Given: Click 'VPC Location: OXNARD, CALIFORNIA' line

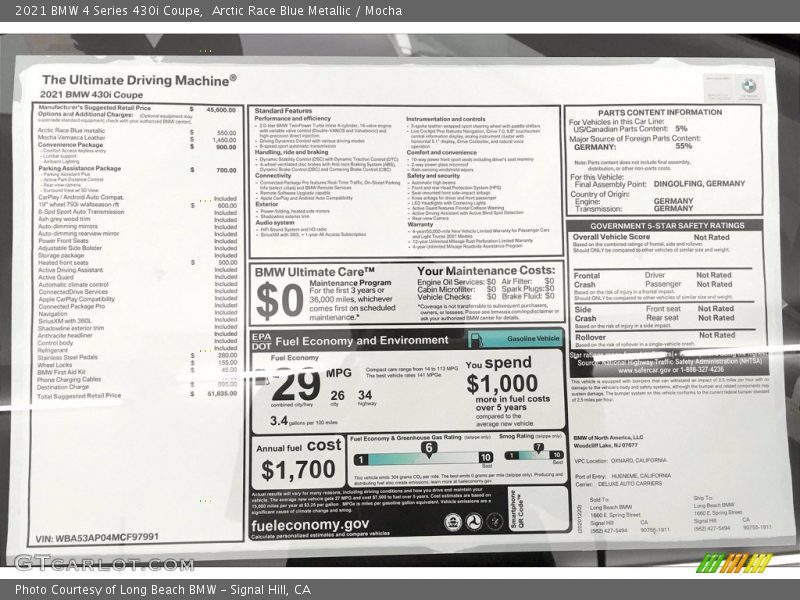Looking at the screenshot, I should pos(620,460).
